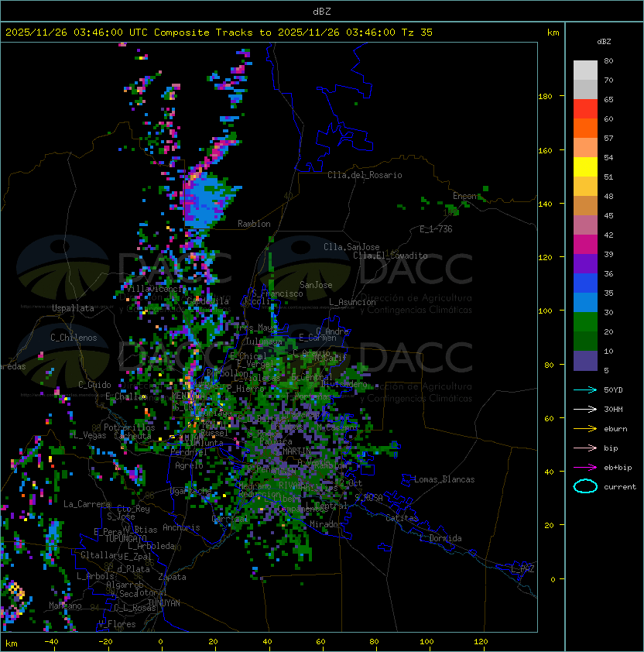Click the '-40' tick on horizontal axis

click(x=51, y=642)
